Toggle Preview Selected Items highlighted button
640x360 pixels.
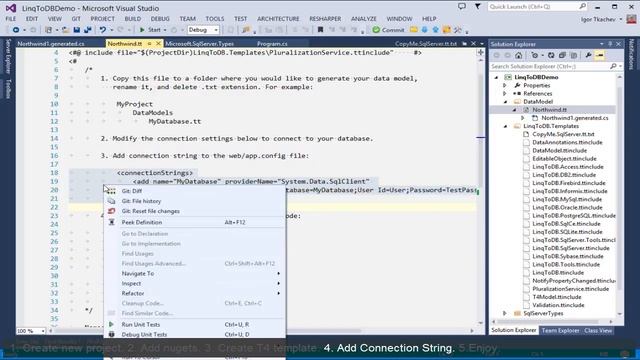600,56
